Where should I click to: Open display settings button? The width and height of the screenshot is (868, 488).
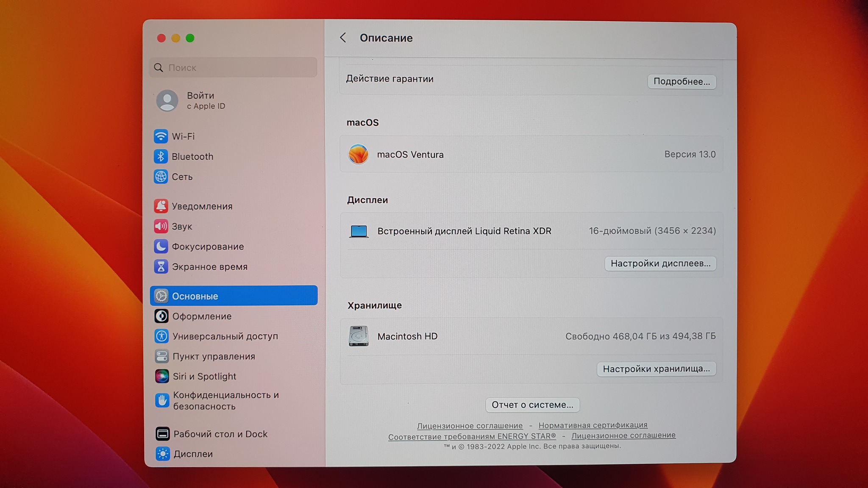point(660,263)
